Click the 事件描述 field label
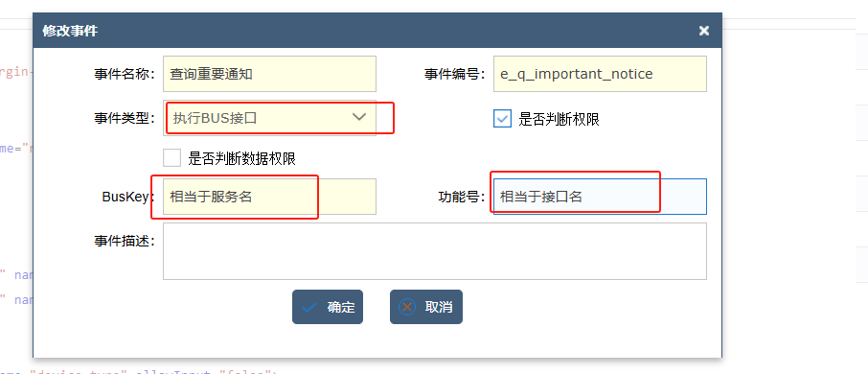The image size is (868, 374). pos(126,241)
